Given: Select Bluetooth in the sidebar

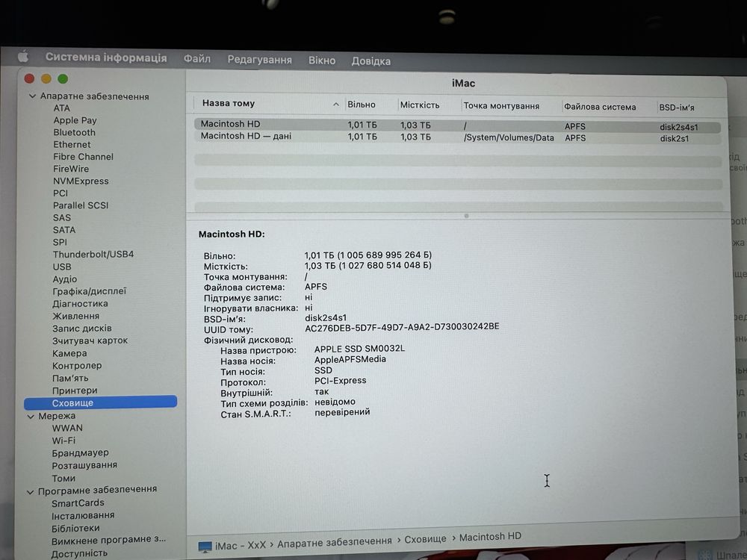Looking at the screenshot, I should coord(74,132).
